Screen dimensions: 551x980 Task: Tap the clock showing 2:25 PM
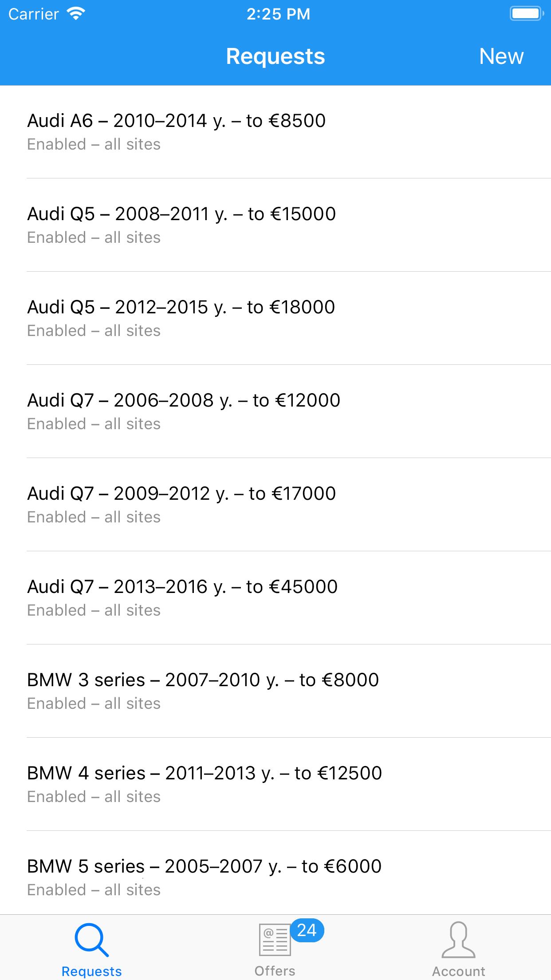pos(278,14)
